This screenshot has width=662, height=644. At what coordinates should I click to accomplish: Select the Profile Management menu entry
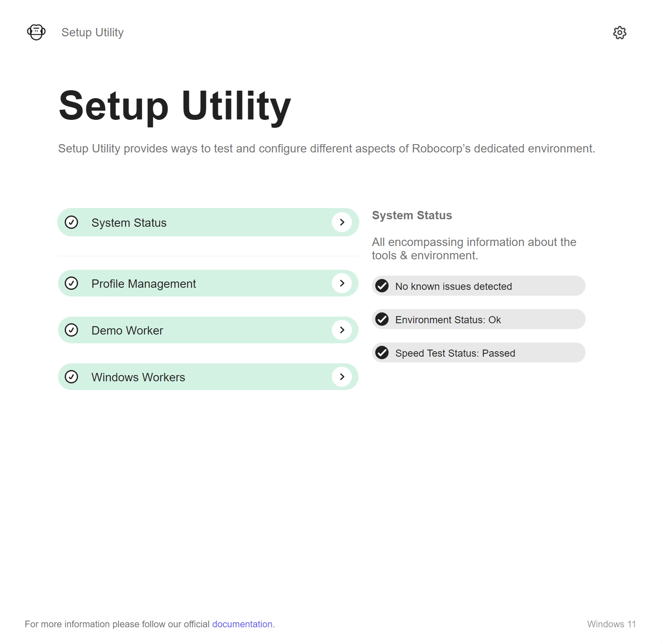point(208,283)
